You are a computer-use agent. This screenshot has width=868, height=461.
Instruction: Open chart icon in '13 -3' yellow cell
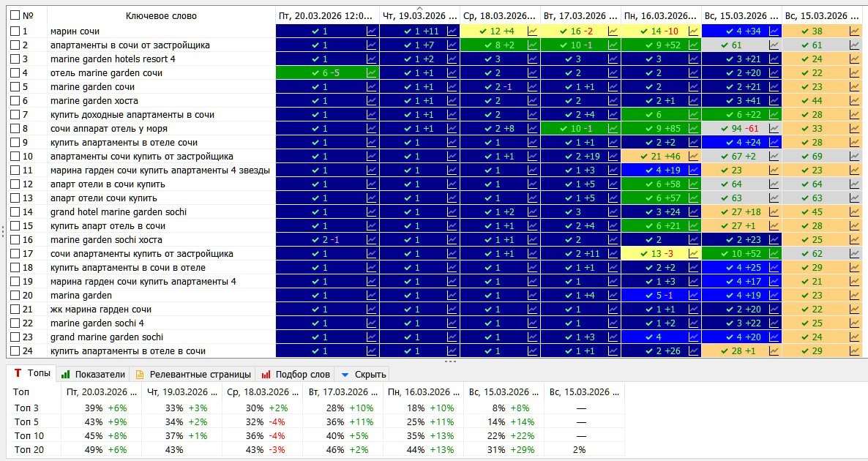pyautogui.click(x=693, y=254)
